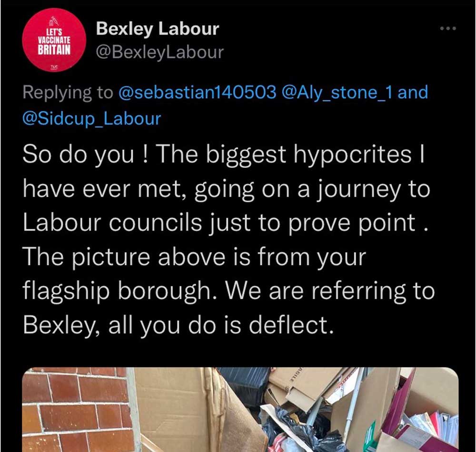Open the three-dot more options menu
The width and height of the screenshot is (476, 452).
[x=448, y=29]
